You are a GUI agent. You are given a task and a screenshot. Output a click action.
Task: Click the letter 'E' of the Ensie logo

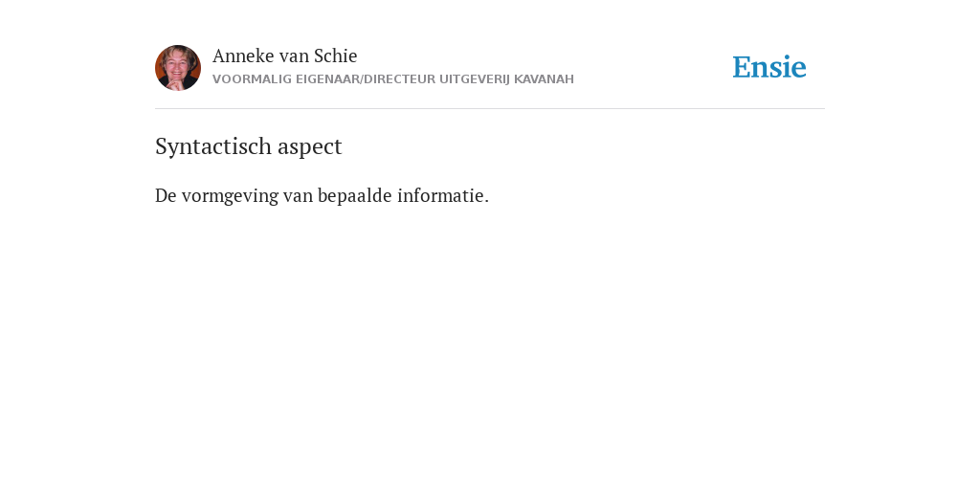(742, 67)
